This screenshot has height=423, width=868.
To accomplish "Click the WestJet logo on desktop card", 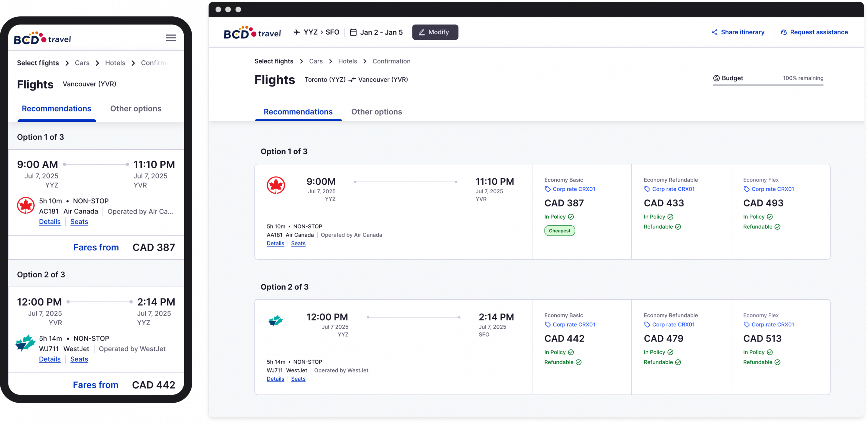I will pyautogui.click(x=276, y=320).
